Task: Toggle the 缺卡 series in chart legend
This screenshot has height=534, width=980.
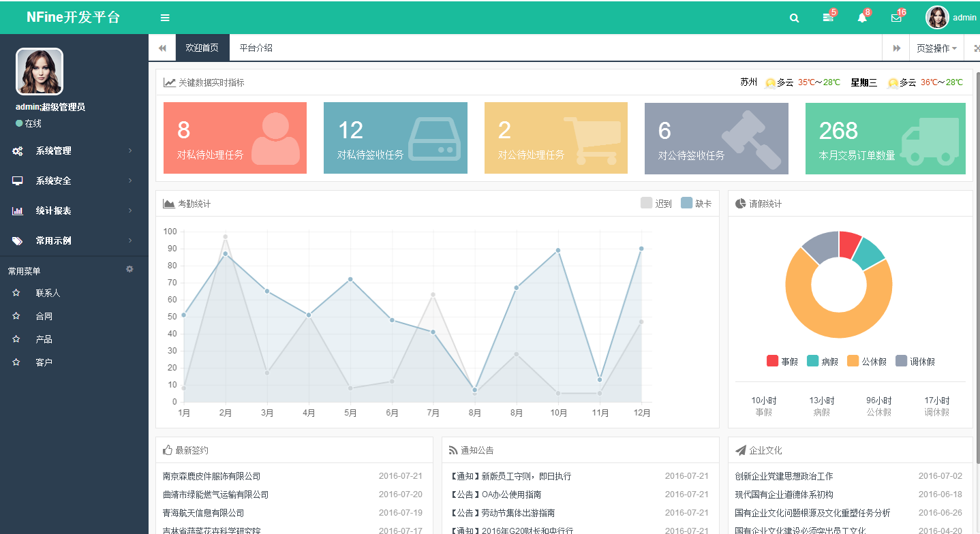Action: pyautogui.click(x=696, y=203)
